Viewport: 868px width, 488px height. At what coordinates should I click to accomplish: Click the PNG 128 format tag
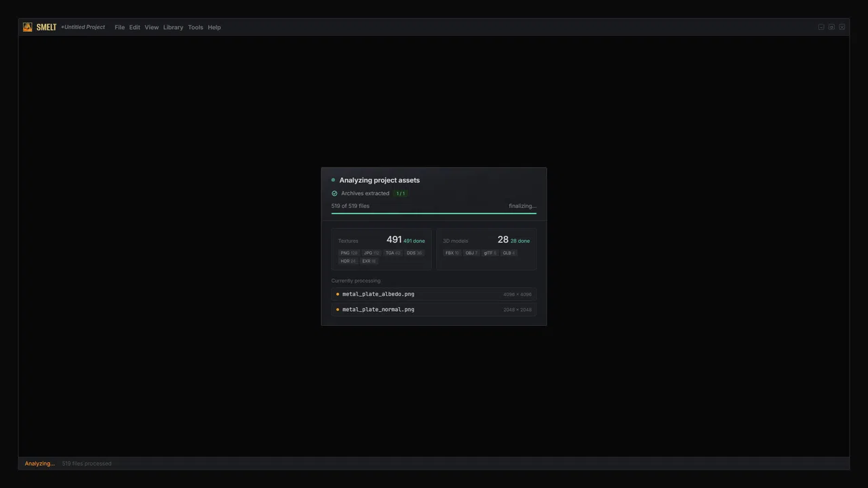pyautogui.click(x=349, y=253)
